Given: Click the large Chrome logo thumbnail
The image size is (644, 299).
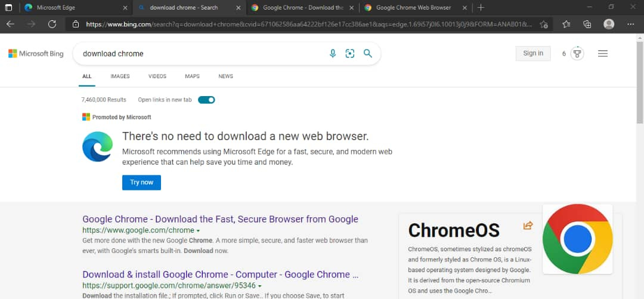Looking at the screenshot, I should pos(577,239).
